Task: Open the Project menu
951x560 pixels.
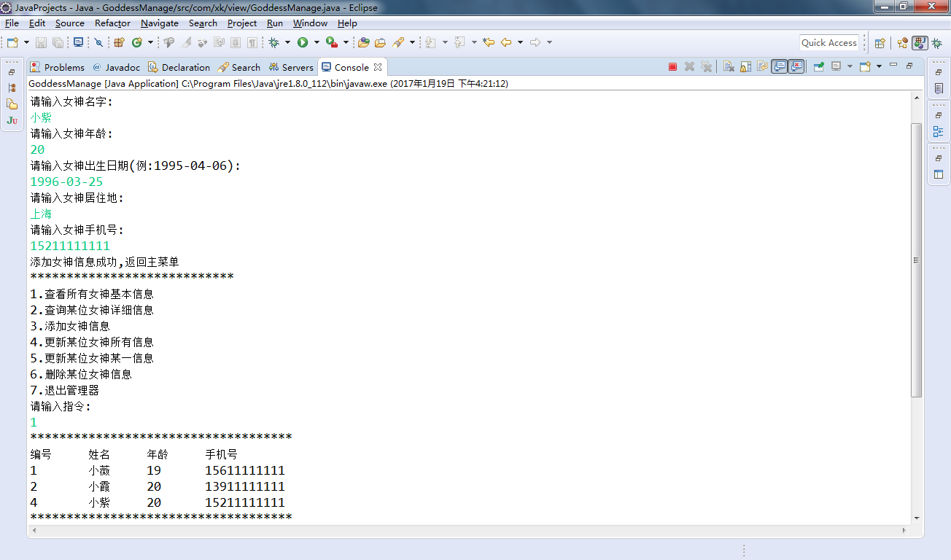Action: pyautogui.click(x=242, y=23)
